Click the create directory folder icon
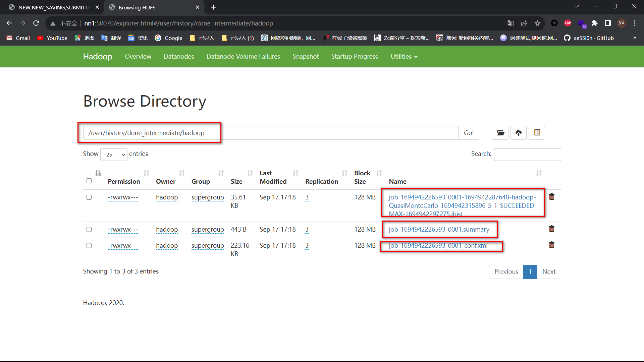 (500, 133)
